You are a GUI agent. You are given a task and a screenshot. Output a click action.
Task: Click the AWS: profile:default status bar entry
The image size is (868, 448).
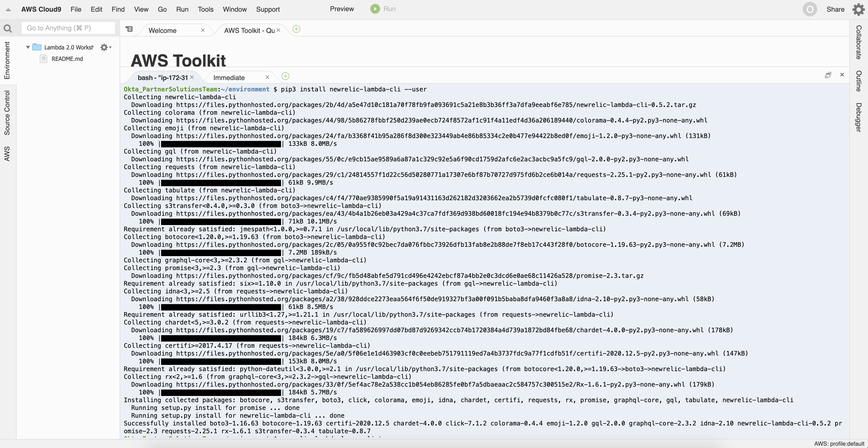pos(839,444)
